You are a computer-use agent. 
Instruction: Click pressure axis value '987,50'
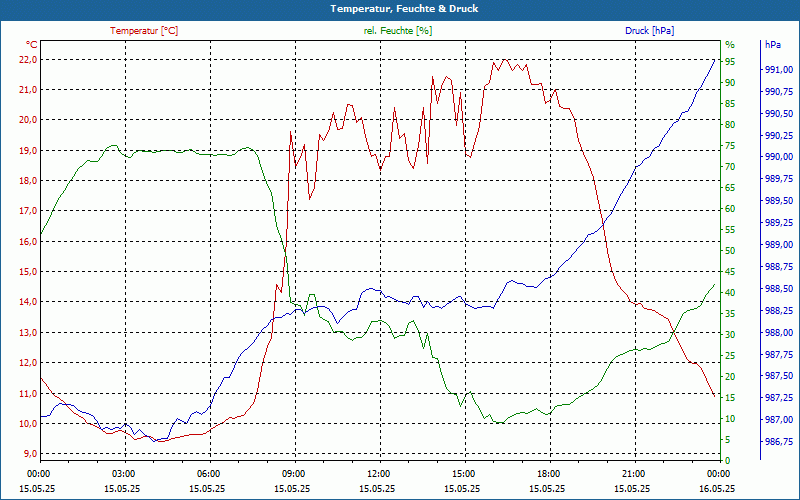(x=779, y=376)
